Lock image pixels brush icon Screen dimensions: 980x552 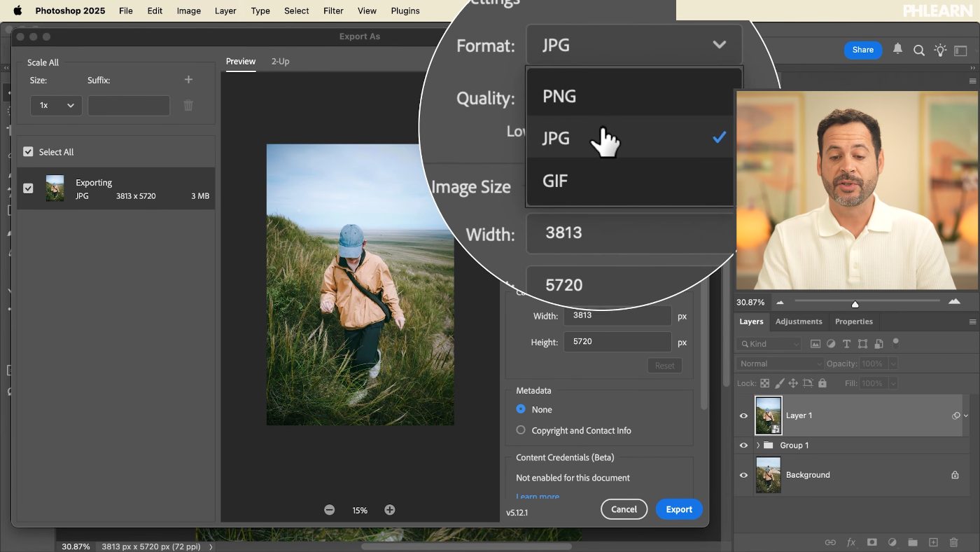point(779,383)
